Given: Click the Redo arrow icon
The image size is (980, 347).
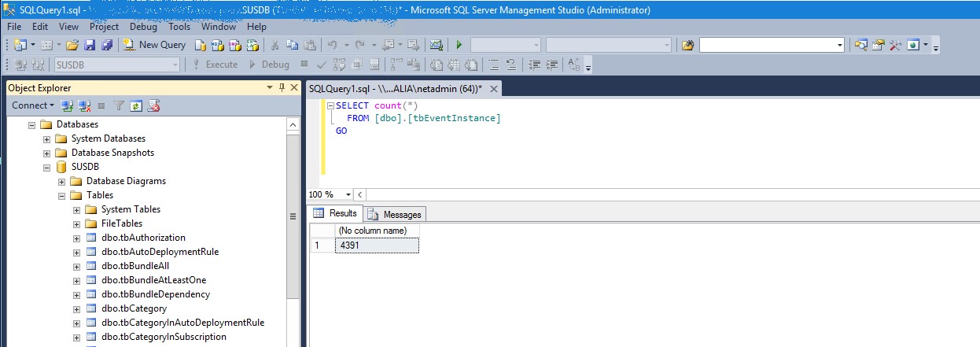Looking at the screenshot, I should click(359, 45).
